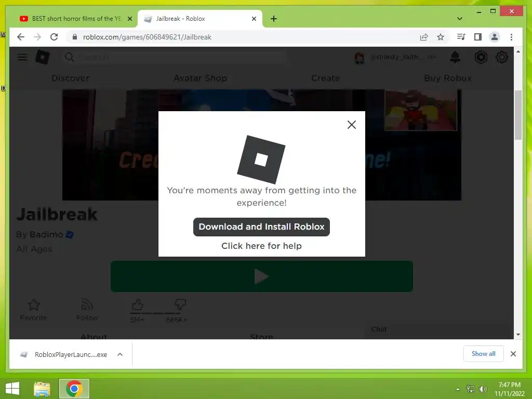The width and height of the screenshot is (532, 399).
Task: Close the Roblox download dialog
Action: pyautogui.click(x=352, y=125)
